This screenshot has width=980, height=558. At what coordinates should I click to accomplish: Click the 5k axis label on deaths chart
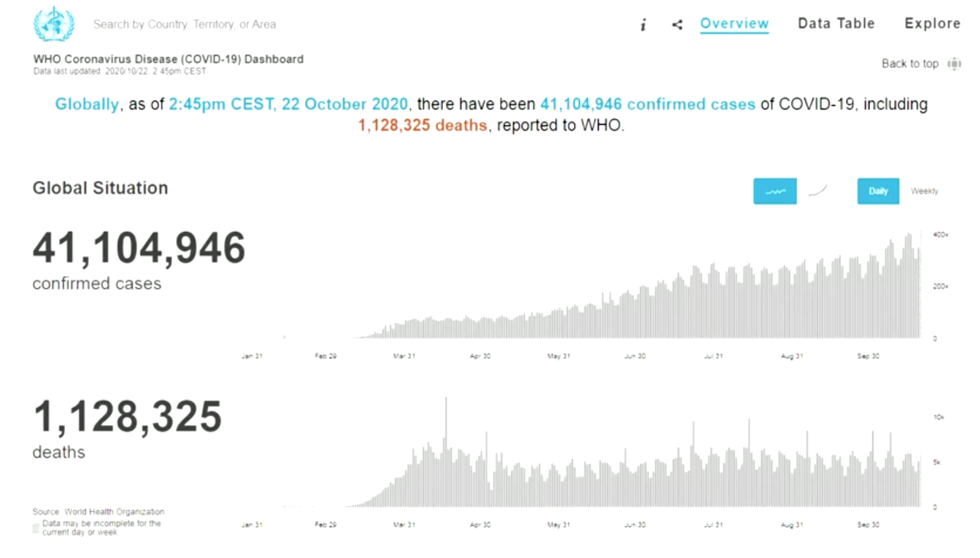tap(936, 462)
